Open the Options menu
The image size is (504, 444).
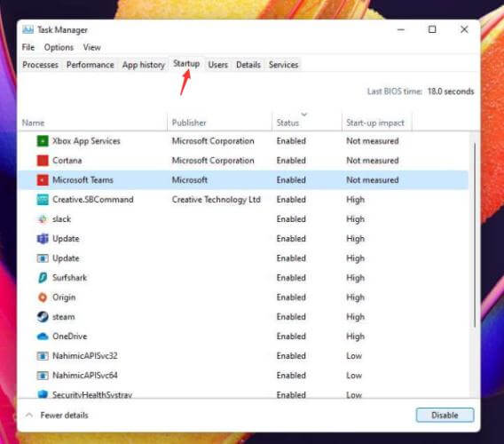(x=59, y=47)
